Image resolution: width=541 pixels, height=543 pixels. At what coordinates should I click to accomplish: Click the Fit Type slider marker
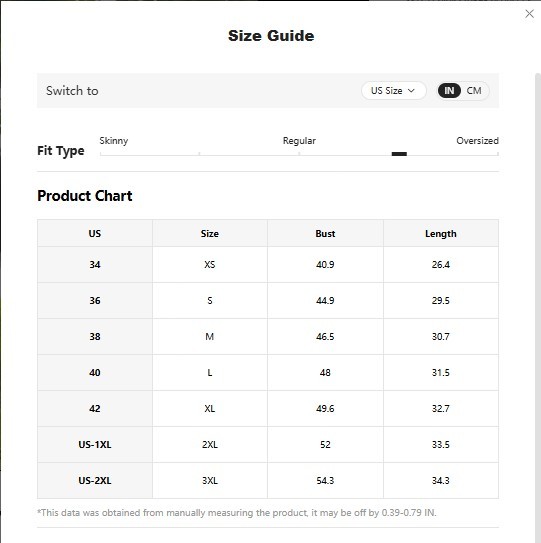tap(399, 154)
